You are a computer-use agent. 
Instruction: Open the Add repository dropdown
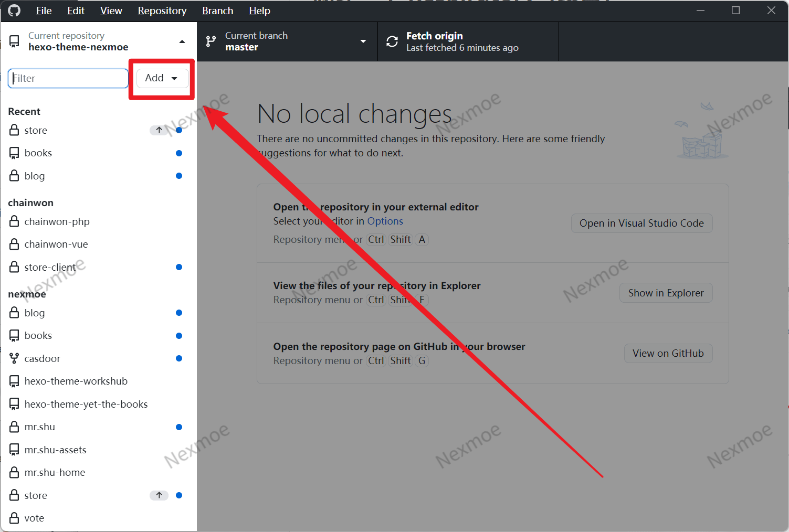162,78
